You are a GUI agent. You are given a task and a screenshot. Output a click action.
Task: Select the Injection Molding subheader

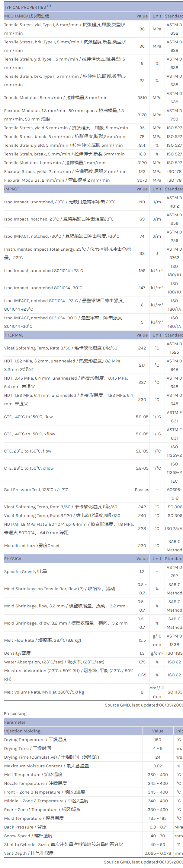pyautogui.click(x=22, y=731)
